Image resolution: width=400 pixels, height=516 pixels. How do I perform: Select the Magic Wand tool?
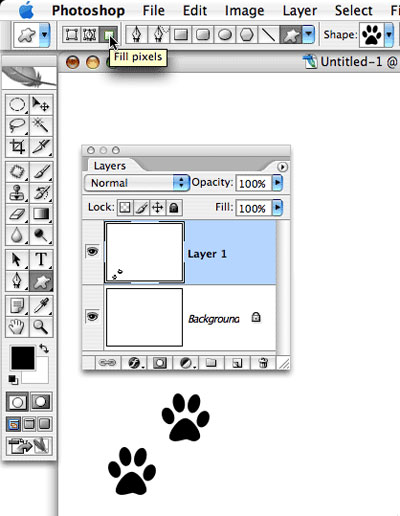(x=41, y=126)
